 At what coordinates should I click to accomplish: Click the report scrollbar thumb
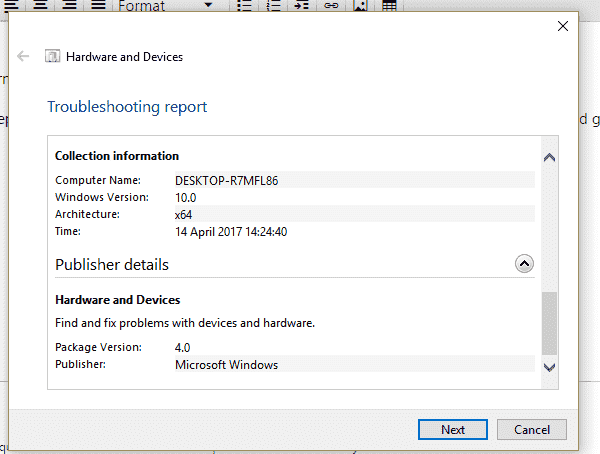pos(549,323)
